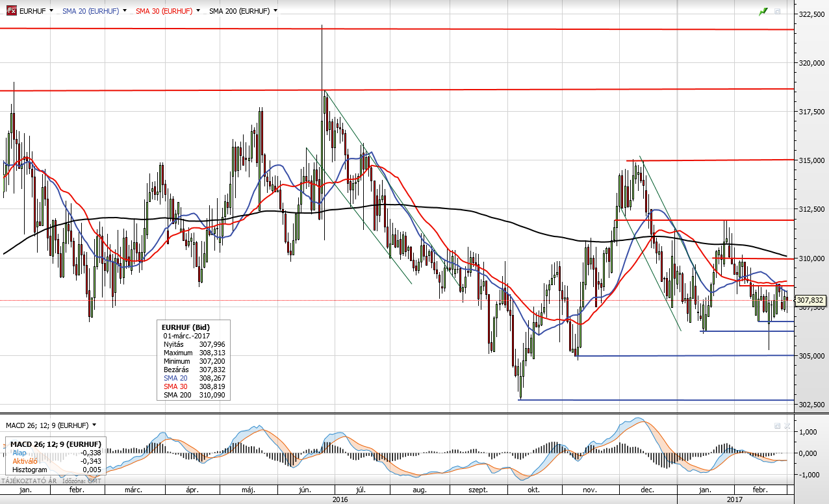Select the blue SMA 20 (EURHUF) label
The height and width of the screenshot is (504, 829).
coord(90,11)
